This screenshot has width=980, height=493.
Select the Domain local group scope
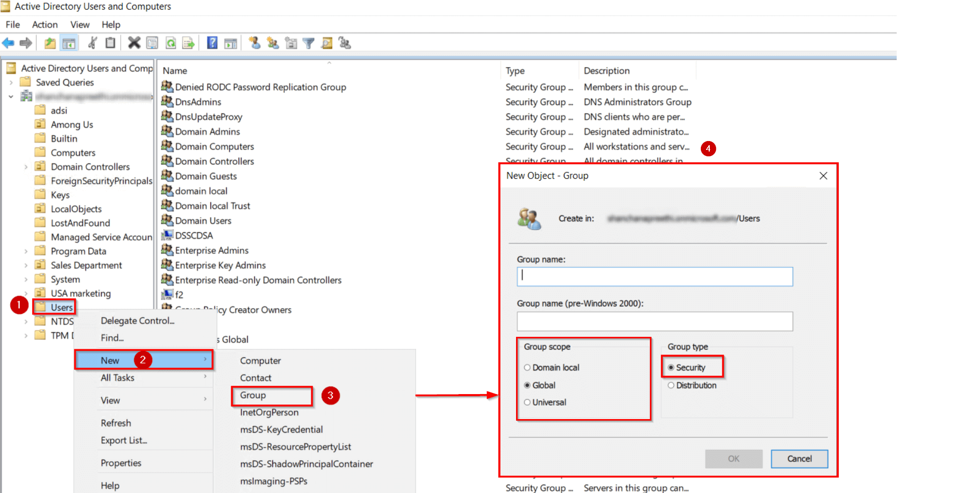tap(527, 367)
